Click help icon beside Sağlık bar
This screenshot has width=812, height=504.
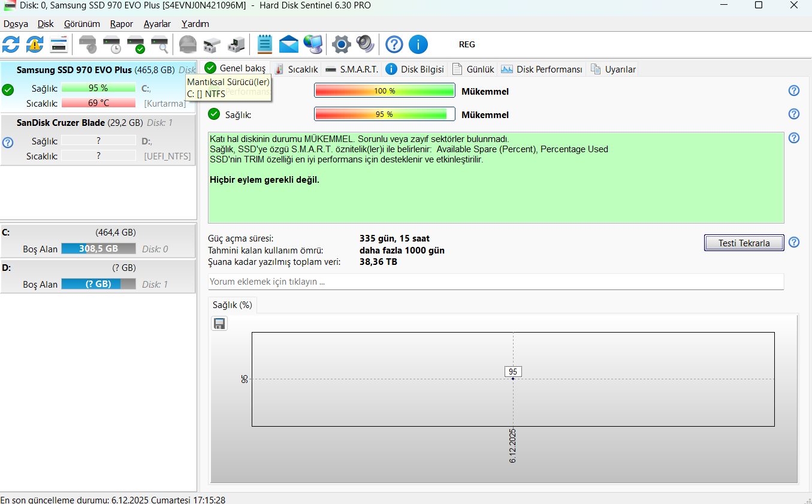[794, 114]
